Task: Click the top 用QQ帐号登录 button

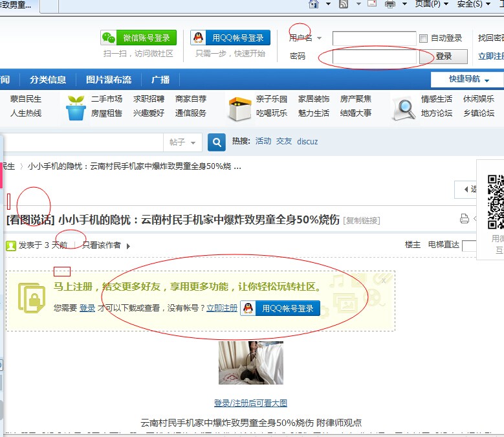Action: pyautogui.click(x=230, y=38)
